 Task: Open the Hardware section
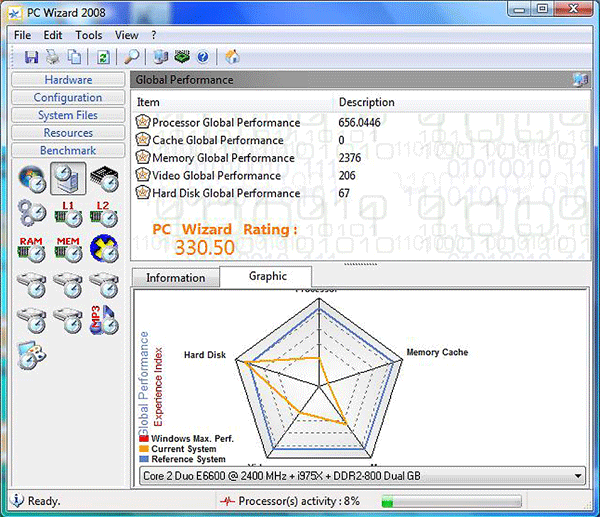coord(68,80)
